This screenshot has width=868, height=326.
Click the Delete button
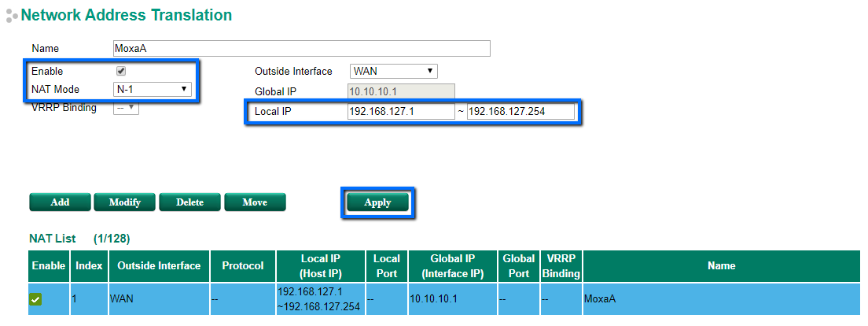[x=189, y=202]
